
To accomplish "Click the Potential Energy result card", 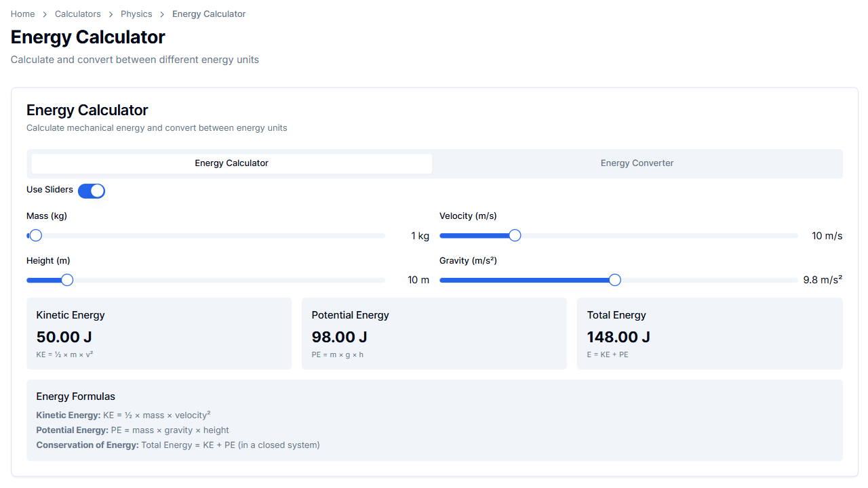I will coord(434,333).
